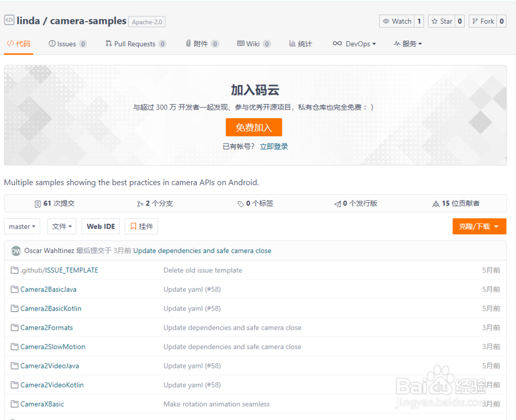
Task: Click the Camera2Formats folder icon
Action: (14, 328)
